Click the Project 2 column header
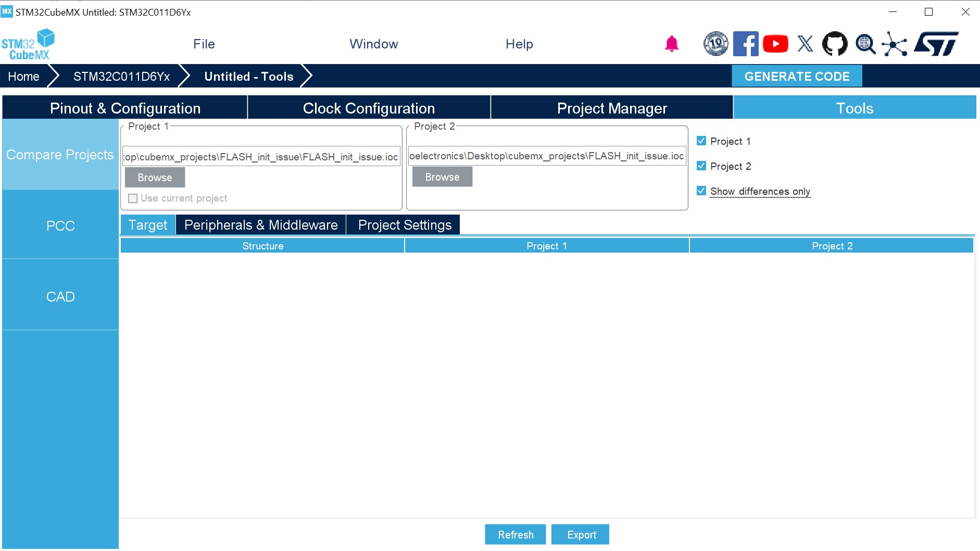This screenshot has height=551, width=980. [x=832, y=246]
